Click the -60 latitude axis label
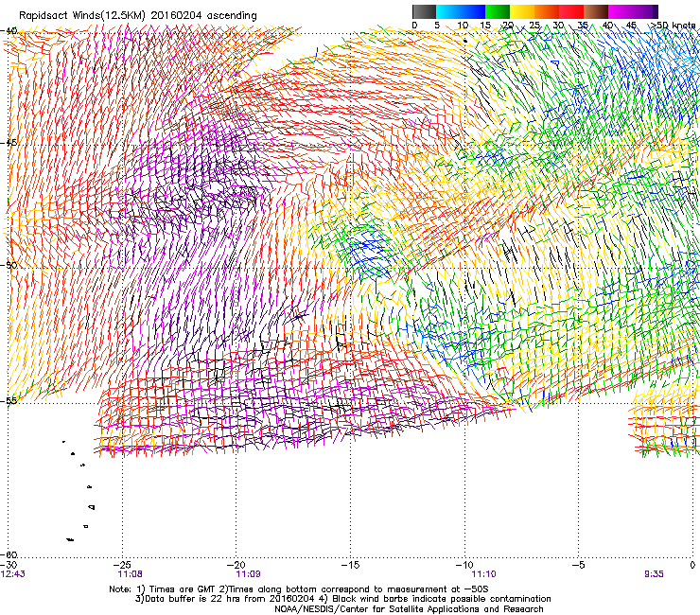Image resolution: width=700 pixels, height=615 pixels. [9, 554]
